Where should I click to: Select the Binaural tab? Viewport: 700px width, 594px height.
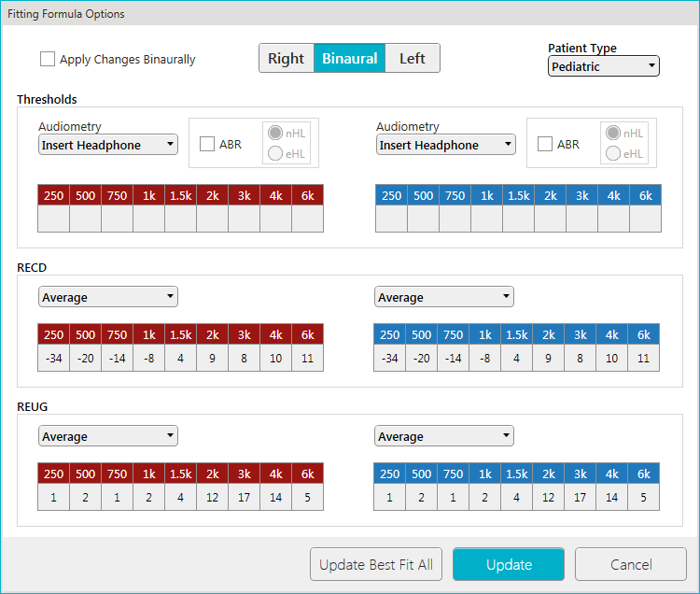(350, 58)
